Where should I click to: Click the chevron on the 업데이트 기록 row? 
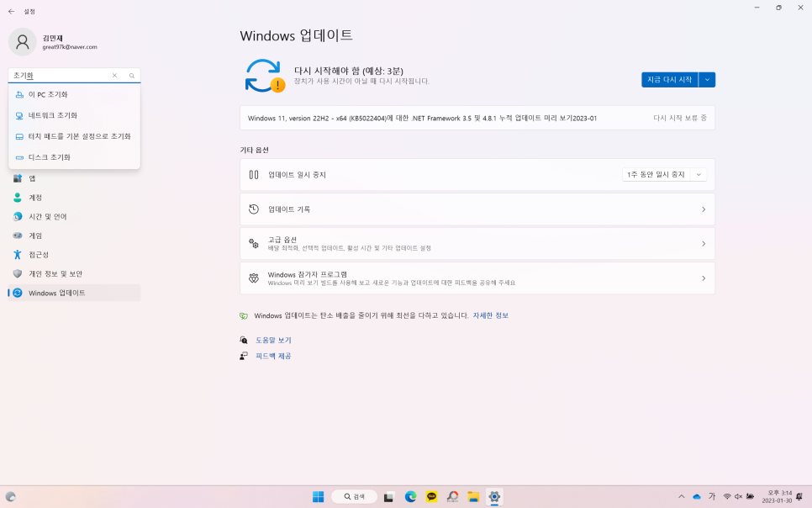tap(704, 209)
